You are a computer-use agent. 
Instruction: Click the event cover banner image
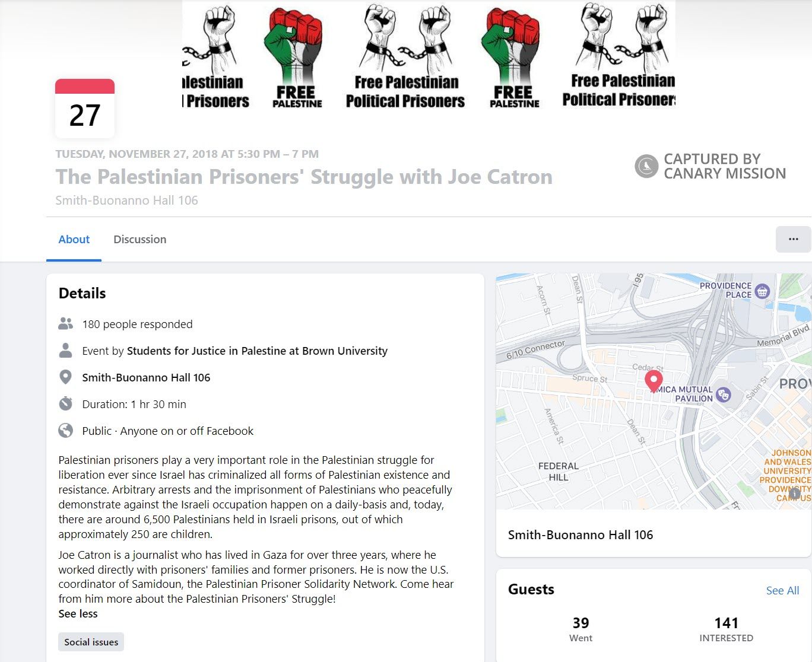pyautogui.click(x=429, y=56)
